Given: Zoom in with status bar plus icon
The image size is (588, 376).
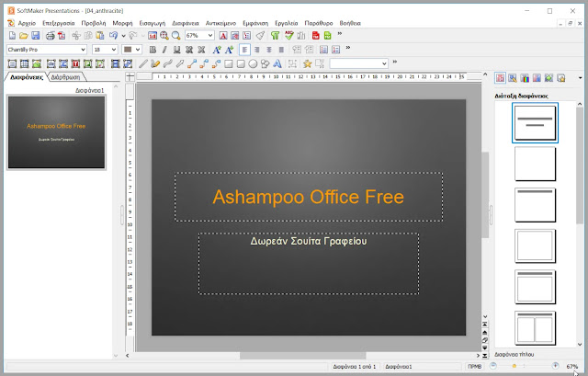Looking at the screenshot, I should [555, 366].
